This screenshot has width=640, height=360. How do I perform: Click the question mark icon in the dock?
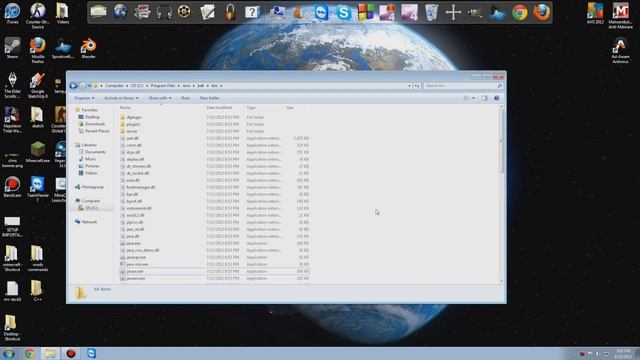click(252, 12)
